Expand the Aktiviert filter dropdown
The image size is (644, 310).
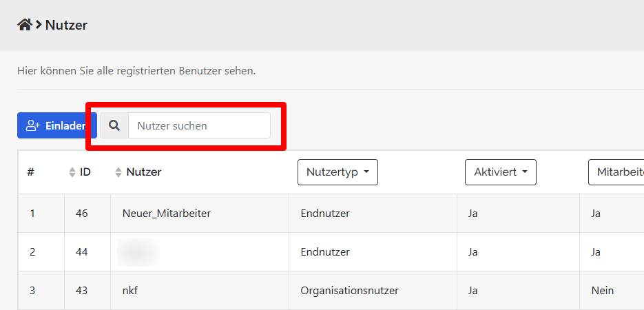(x=500, y=172)
